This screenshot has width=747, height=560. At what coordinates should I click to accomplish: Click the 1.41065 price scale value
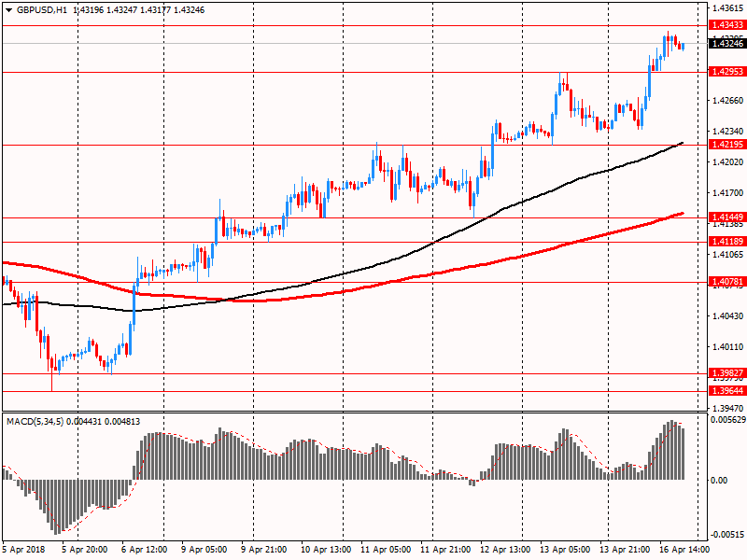pos(728,254)
